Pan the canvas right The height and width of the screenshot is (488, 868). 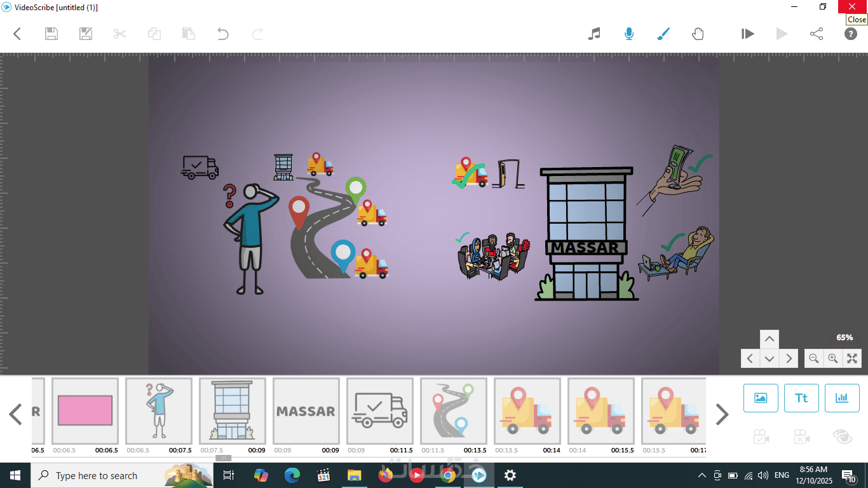[x=789, y=358]
